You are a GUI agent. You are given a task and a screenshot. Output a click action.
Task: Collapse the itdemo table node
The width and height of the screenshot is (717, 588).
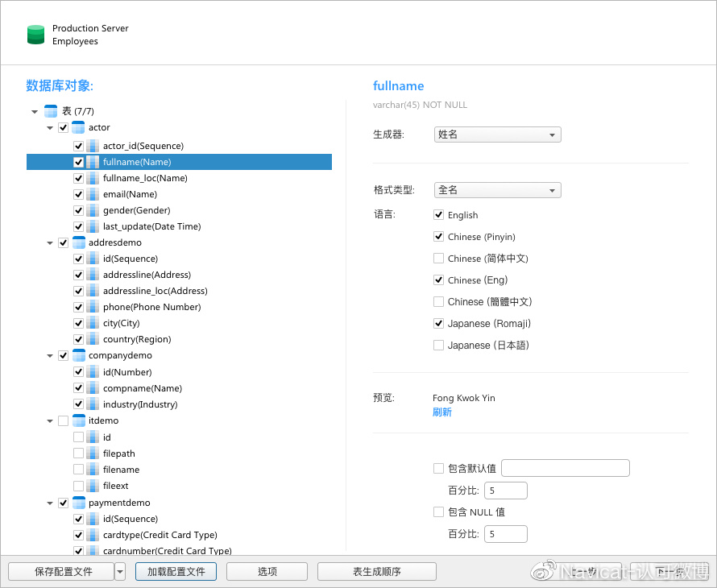point(50,421)
